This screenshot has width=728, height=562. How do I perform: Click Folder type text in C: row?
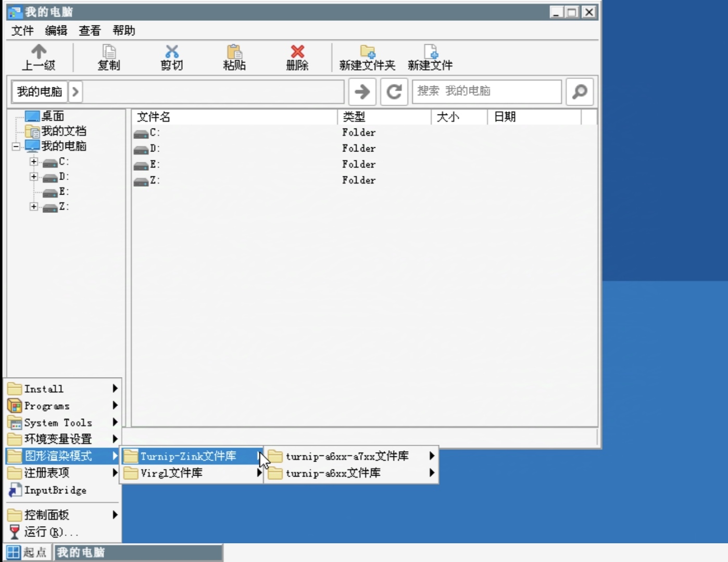click(359, 133)
